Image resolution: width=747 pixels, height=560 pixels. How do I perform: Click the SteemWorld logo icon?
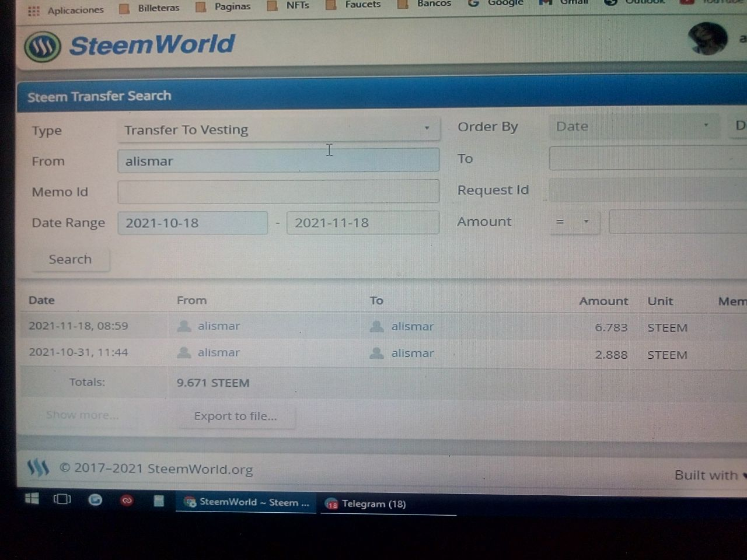point(42,47)
